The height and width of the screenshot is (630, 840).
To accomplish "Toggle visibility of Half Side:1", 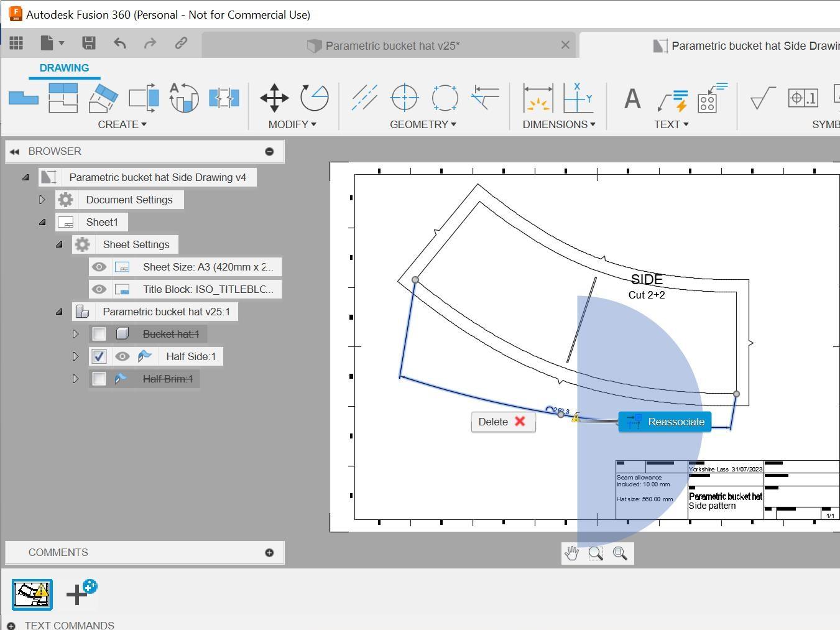I will (x=122, y=356).
